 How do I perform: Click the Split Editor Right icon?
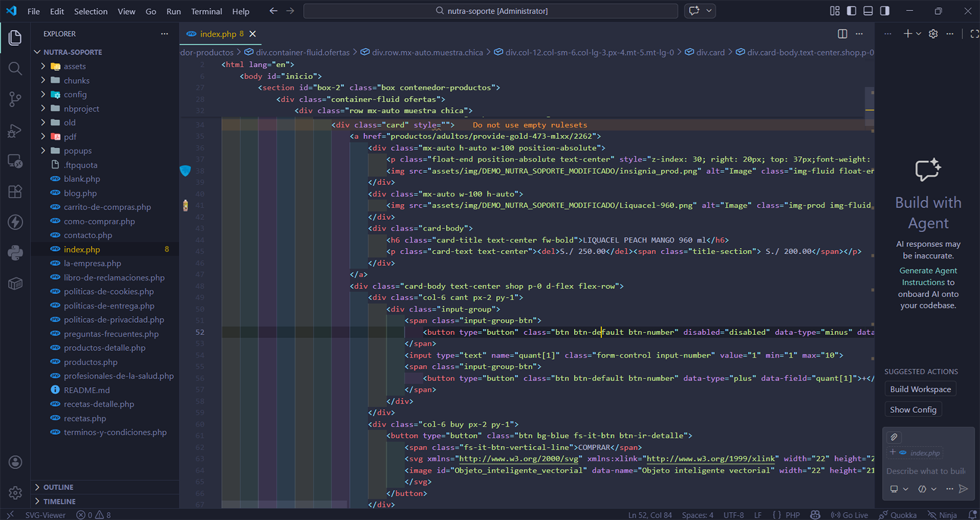tap(842, 34)
